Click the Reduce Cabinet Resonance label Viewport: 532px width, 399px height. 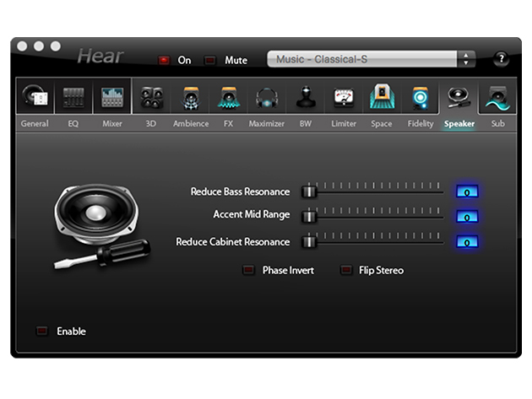click(233, 242)
